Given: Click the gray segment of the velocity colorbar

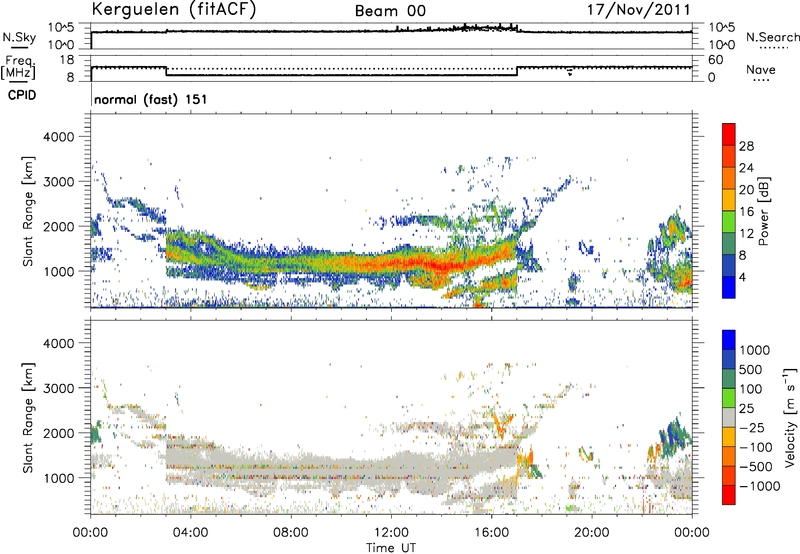Looking at the screenshot, I should pyautogui.click(x=729, y=417).
